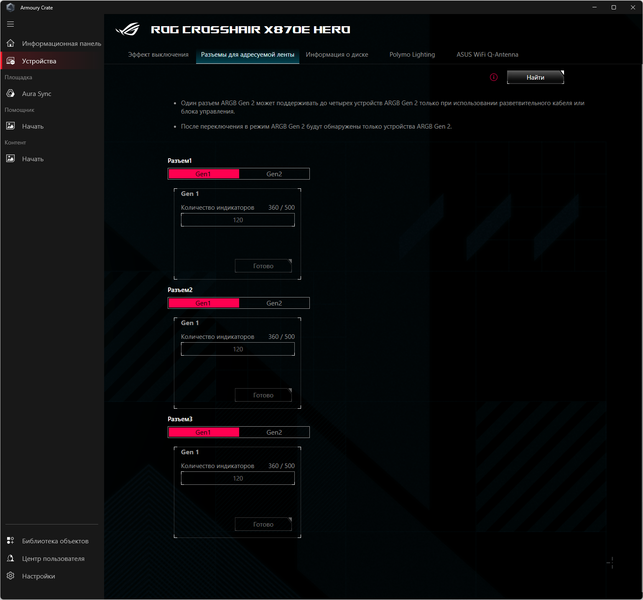Switch Разъем2 to Gen2
The height and width of the screenshot is (600, 643).
click(x=274, y=303)
